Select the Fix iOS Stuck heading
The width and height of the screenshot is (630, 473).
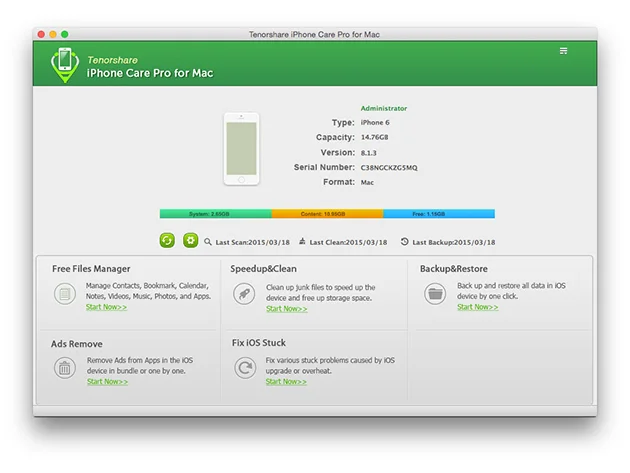(259, 343)
